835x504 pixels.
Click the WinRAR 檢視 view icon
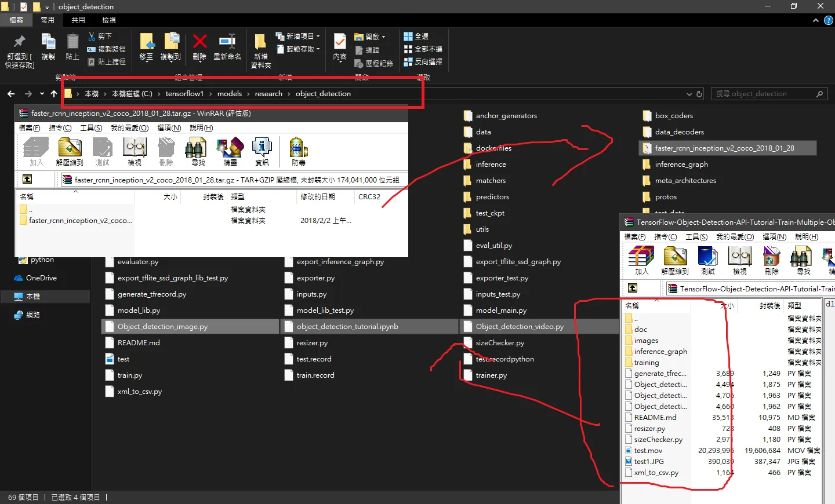click(135, 152)
